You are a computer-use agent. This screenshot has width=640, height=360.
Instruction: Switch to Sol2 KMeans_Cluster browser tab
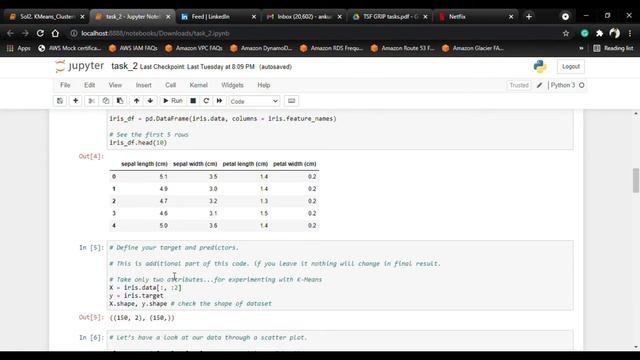point(47,17)
